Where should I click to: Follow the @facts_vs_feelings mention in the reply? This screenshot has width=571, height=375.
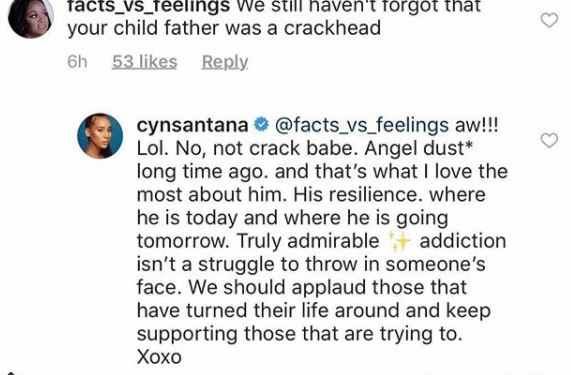[x=362, y=126]
